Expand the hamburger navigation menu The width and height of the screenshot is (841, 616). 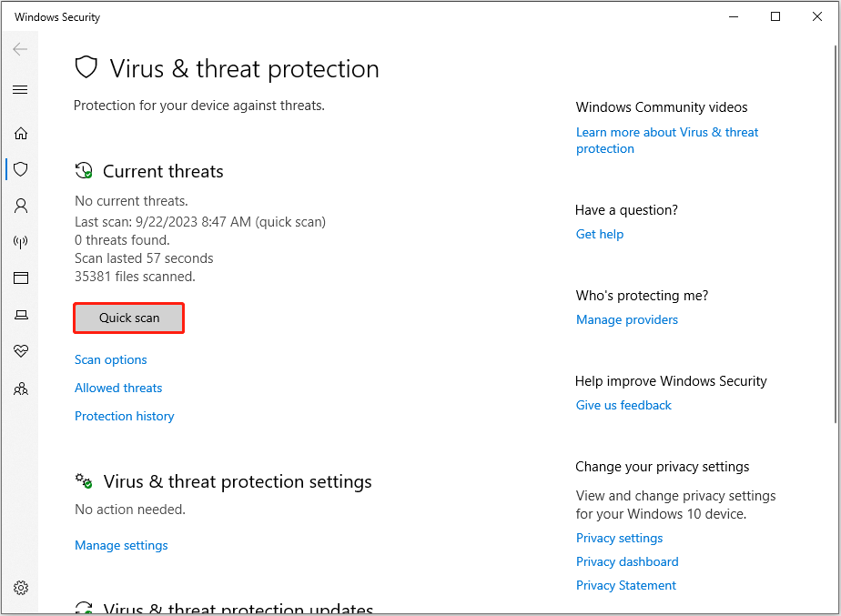20,89
